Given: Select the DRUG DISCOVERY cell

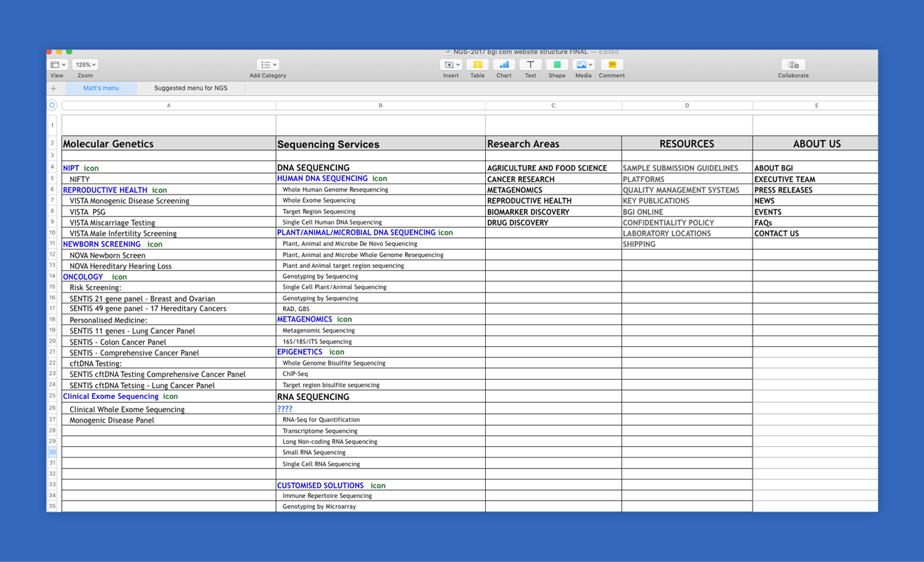Looking at the screenshot, I should pyautogui.click(x=553, y=223).
